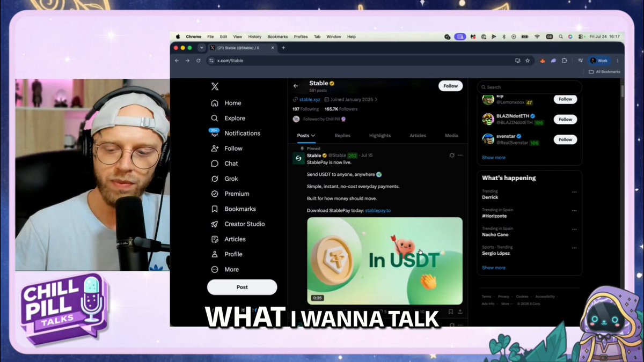
Task: Open the All Bookmarks folder
Action: coord(604,71)
